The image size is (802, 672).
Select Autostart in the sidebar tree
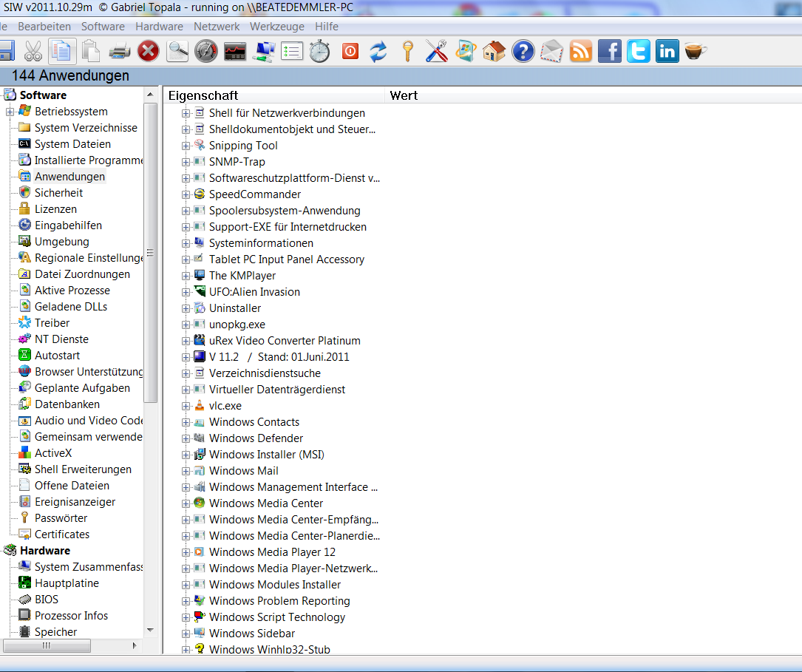point(58,356)
